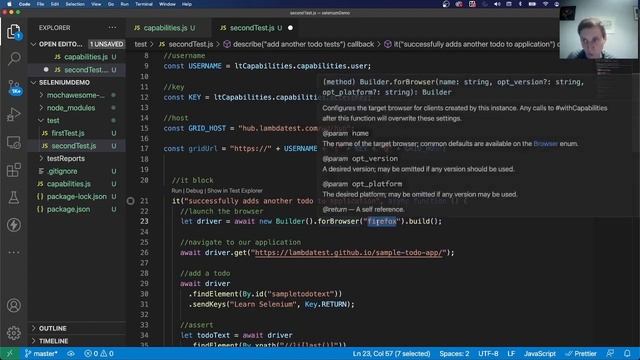The image size is (640, 360).
Task: Open the Wi-Fi menu bar icon
Action: click(x=545, y=4)
